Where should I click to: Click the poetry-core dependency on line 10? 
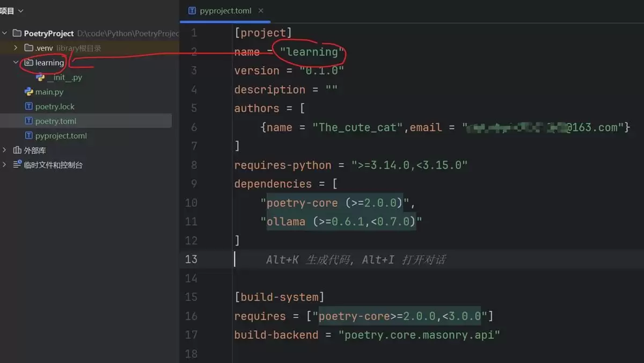pyautogui.click(x=335, y=202)
